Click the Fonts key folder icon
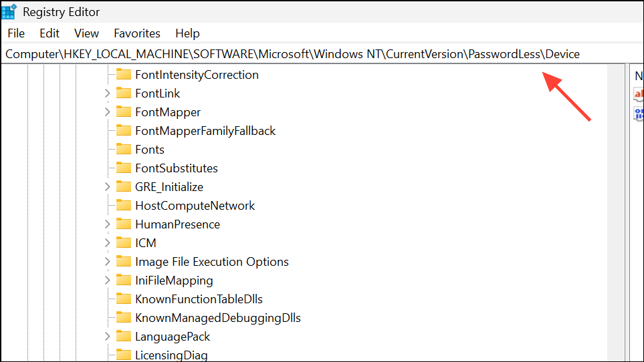This screenshot has height=362, width=644. 123,149
